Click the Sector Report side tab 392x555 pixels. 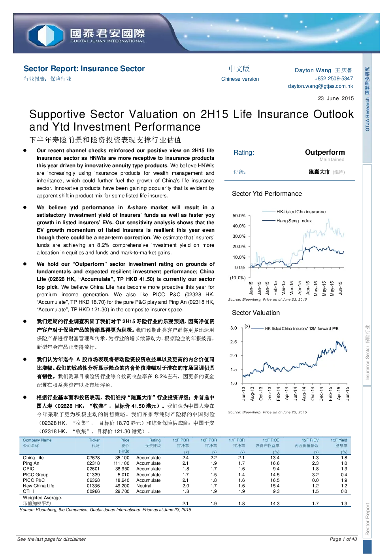(367, 519)
